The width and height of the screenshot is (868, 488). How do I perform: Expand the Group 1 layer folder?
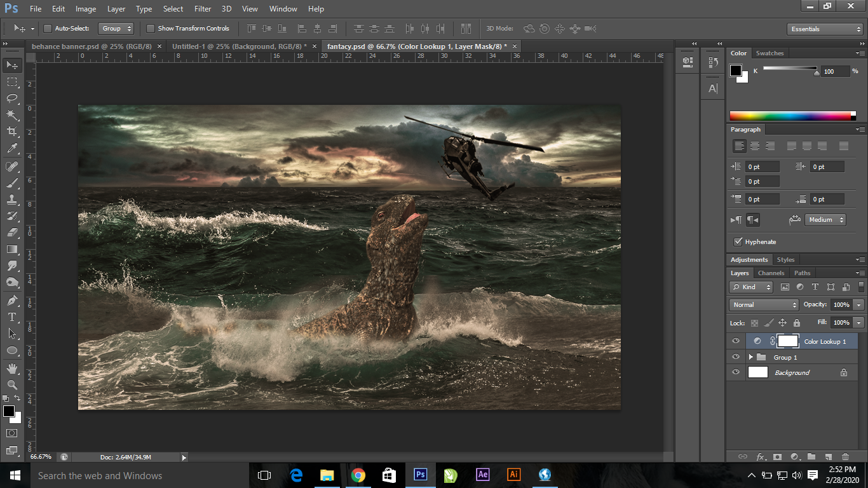pyautogui.click(x=750, y=357)
